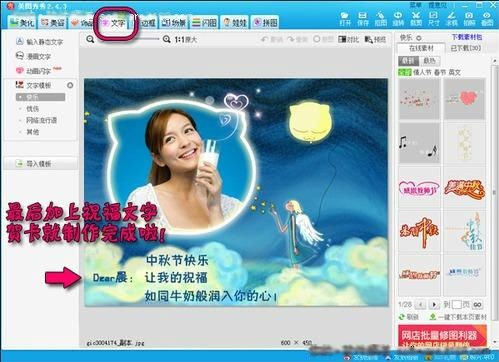Pick the red heart text thumbnail

(x=464, y=99)
